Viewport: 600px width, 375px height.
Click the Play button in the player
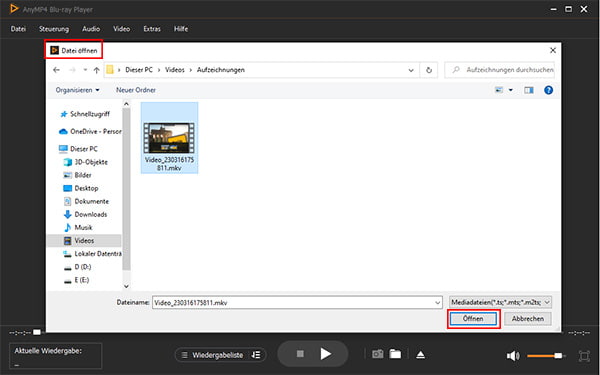(325, 354)
